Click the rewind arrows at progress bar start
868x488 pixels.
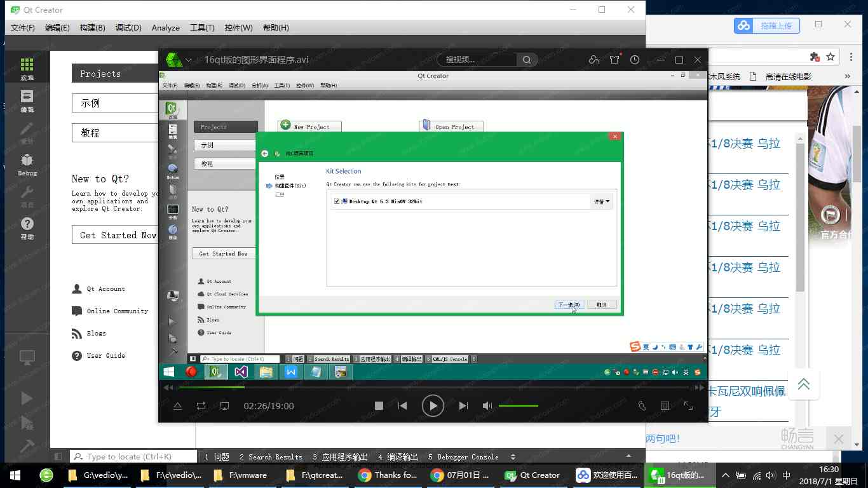point(168,387)
